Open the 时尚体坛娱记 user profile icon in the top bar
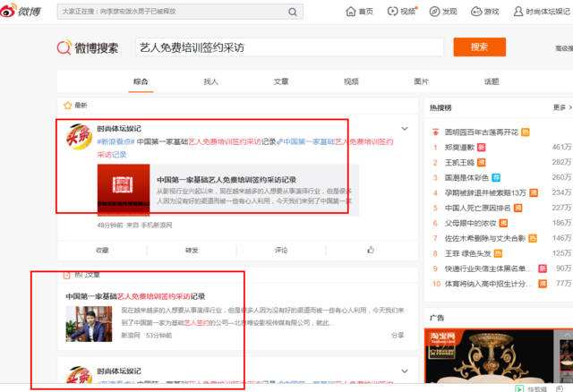573x392 pixels. coord(517,12)
